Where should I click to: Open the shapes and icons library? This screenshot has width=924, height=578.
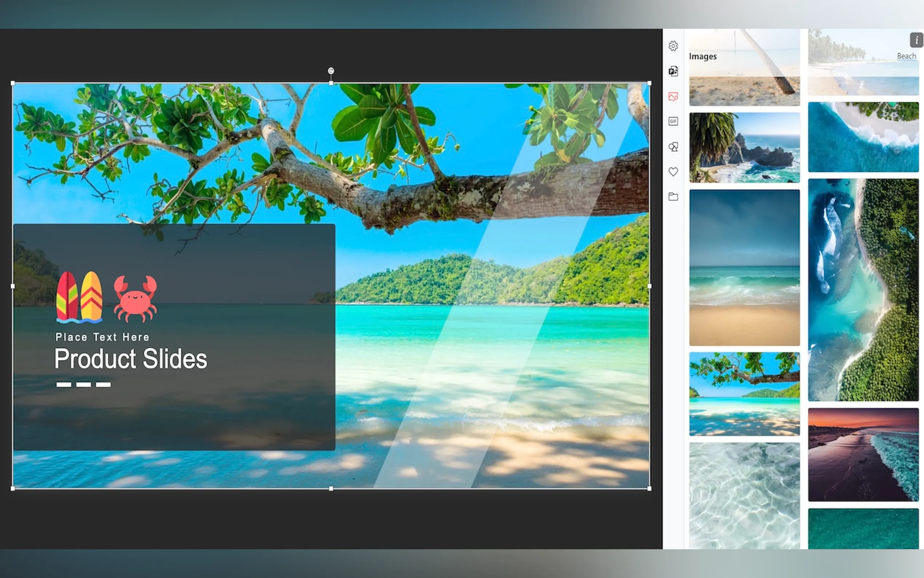click(673, 147)
